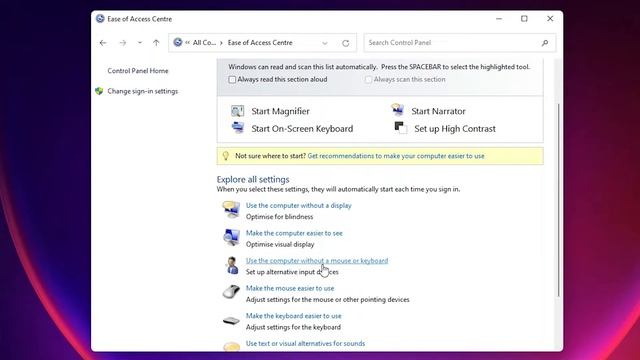Click keyboard icon beside Make the keyboard easier
This screenshot has height=360, width=640.
coord(231,321)
